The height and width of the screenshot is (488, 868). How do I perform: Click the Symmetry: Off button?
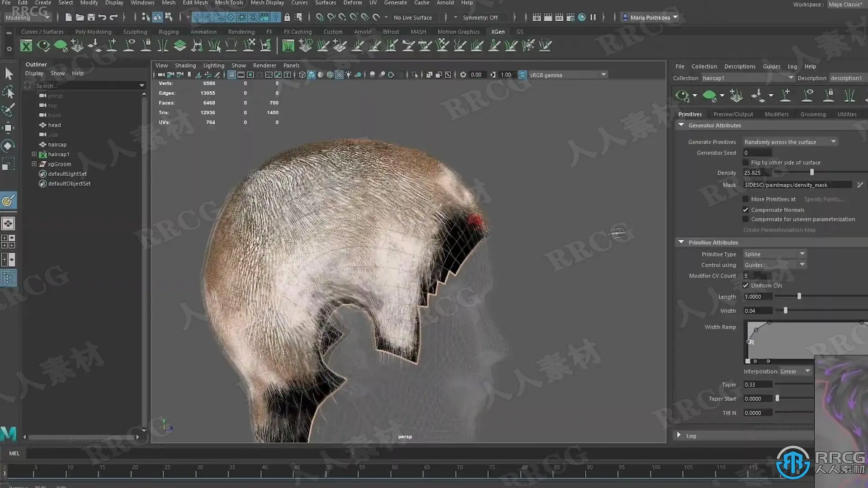(480, 18)
